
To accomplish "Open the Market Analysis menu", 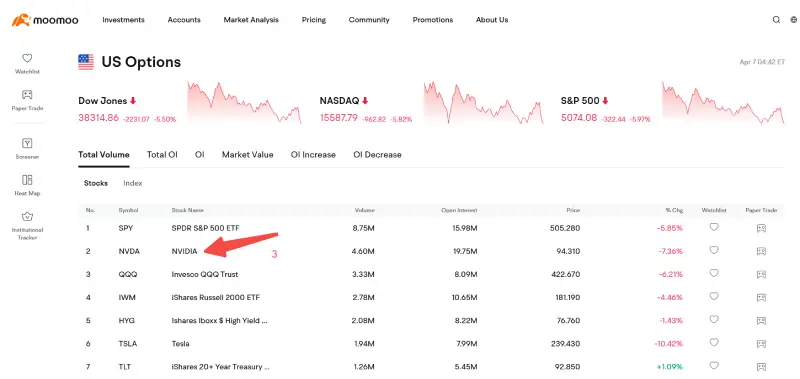I will (x=251, y=20).
